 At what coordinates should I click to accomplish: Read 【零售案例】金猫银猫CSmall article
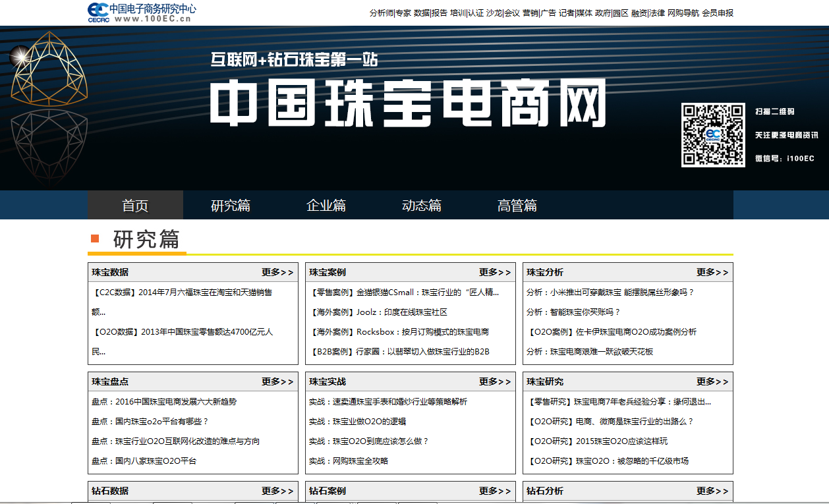(404, 292)
